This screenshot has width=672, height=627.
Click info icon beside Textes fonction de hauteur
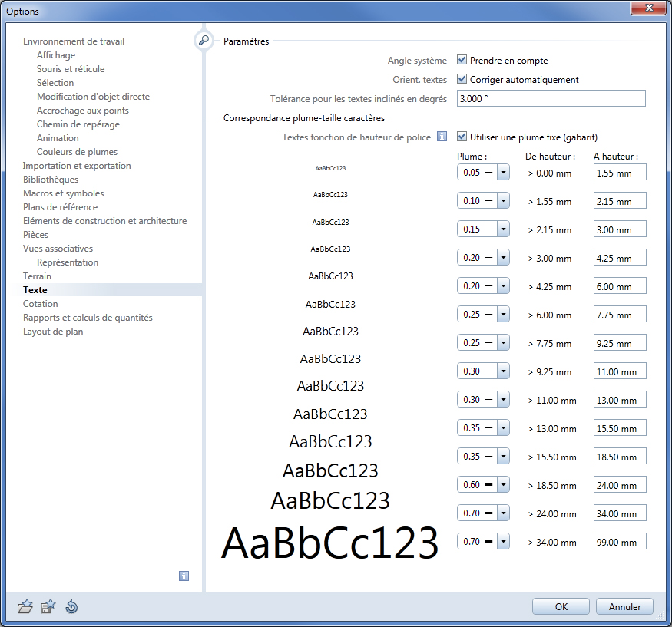442,137
